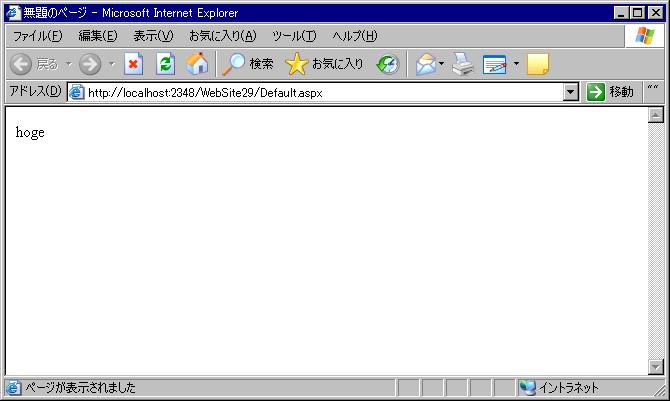Print the page with printer icon
The height and width of the screenshot is (401, 670).
coord(463,64)
